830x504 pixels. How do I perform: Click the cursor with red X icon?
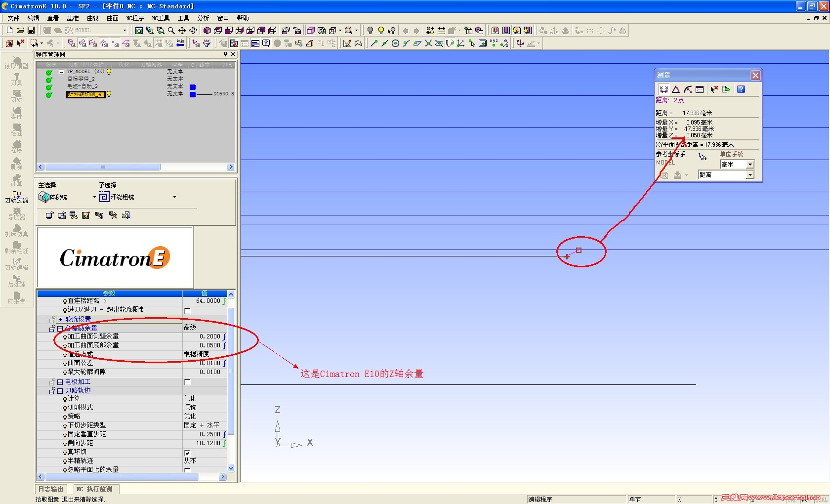(20, 43)
